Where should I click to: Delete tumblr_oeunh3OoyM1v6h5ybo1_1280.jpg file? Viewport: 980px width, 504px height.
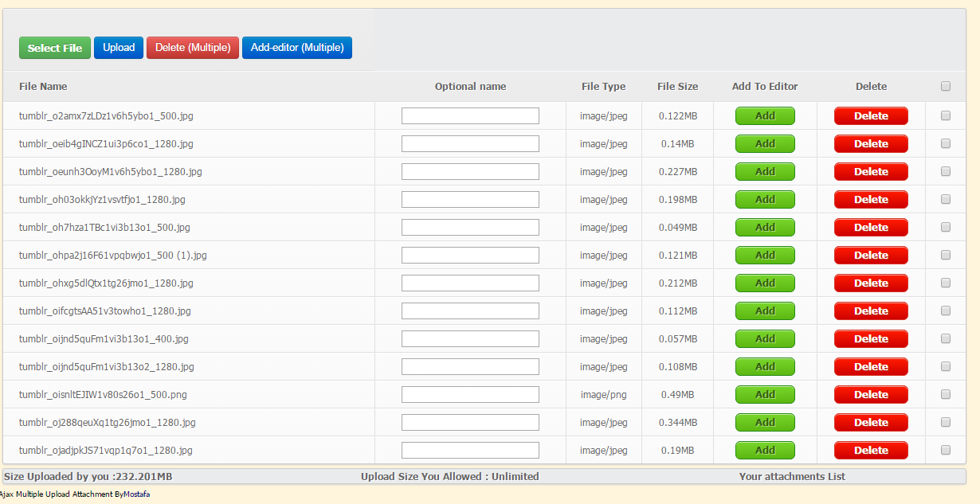871,172
